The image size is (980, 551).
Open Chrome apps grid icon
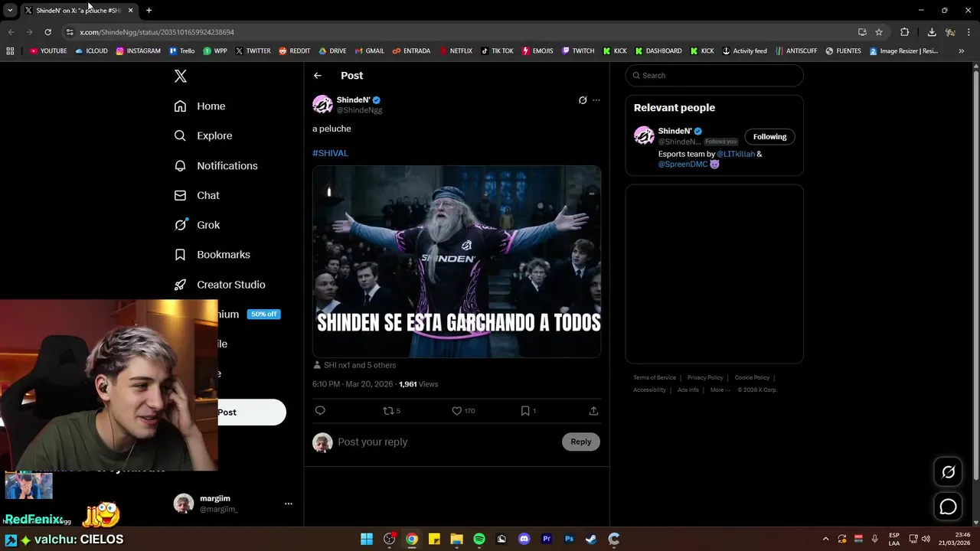10,51
